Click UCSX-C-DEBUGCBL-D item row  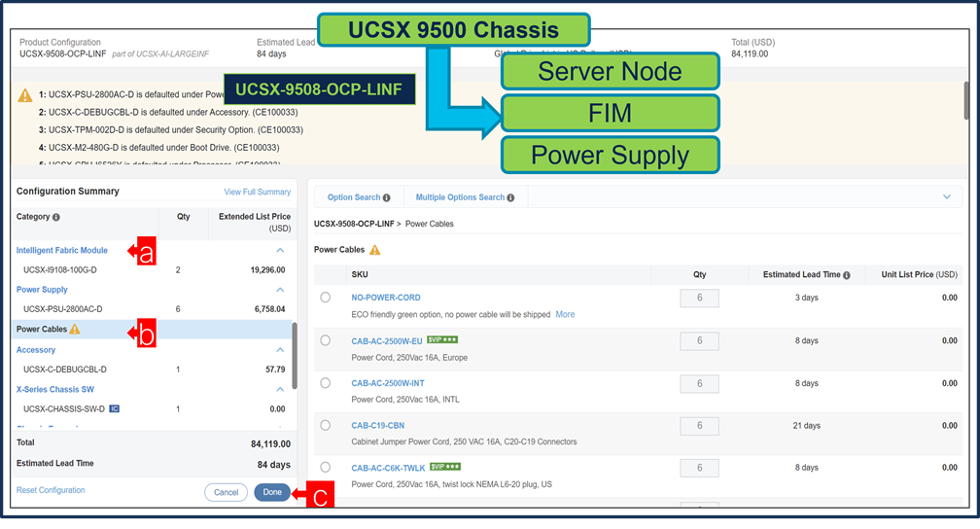click(x=152, y=370)
